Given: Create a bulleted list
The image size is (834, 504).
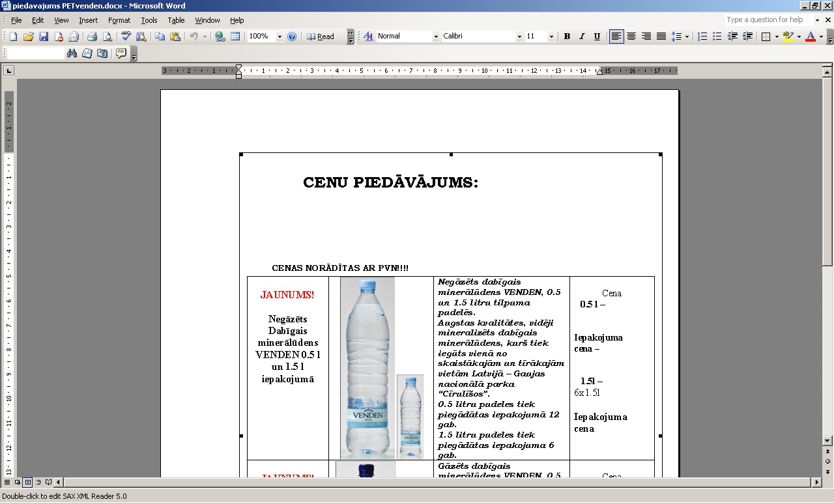Looking at the screenshot, I should click(x=717, y=36).
